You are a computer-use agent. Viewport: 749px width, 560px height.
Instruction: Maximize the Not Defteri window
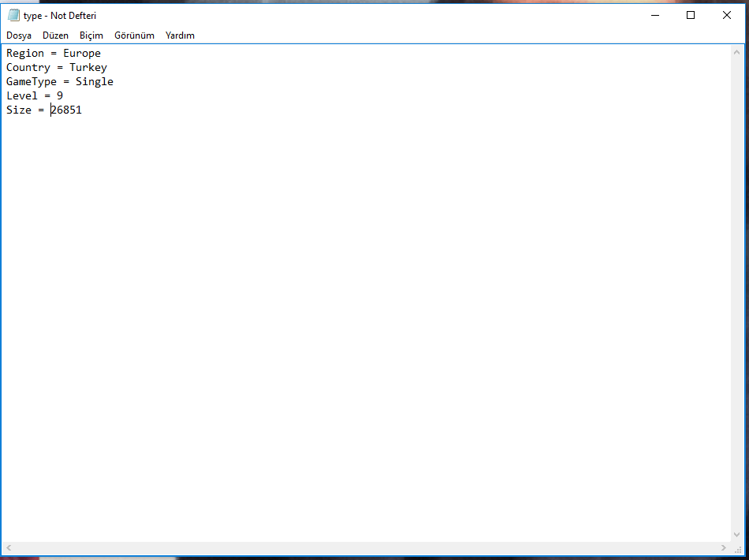pyautogui.click(x=690, y=15)
